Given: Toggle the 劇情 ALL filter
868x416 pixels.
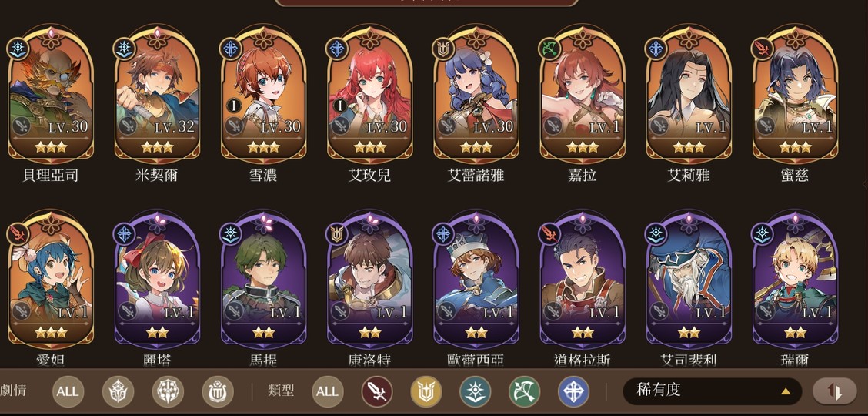Looking at the screenshot, I should 68,391.
